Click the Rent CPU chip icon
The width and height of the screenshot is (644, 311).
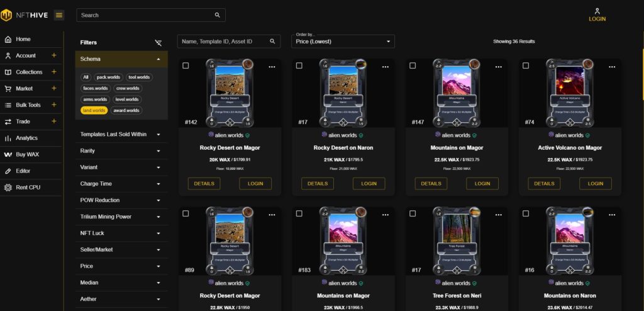pos(8,188)
